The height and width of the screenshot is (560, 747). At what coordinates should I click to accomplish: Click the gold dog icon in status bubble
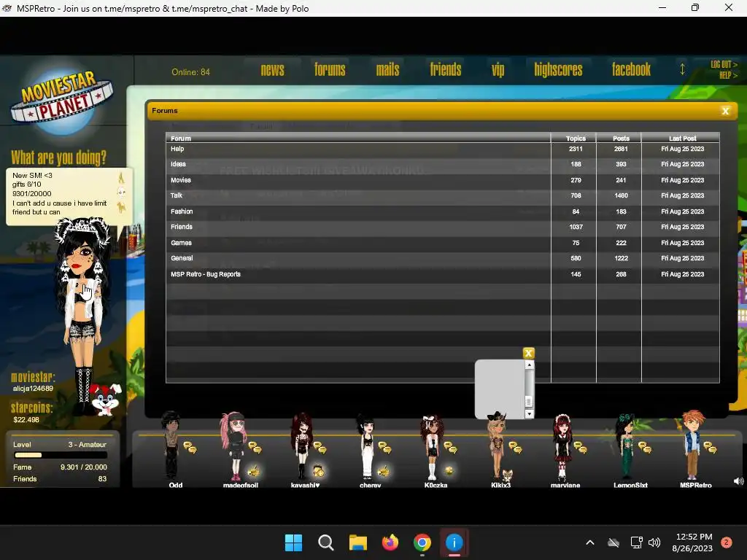(x=122, y=208)
